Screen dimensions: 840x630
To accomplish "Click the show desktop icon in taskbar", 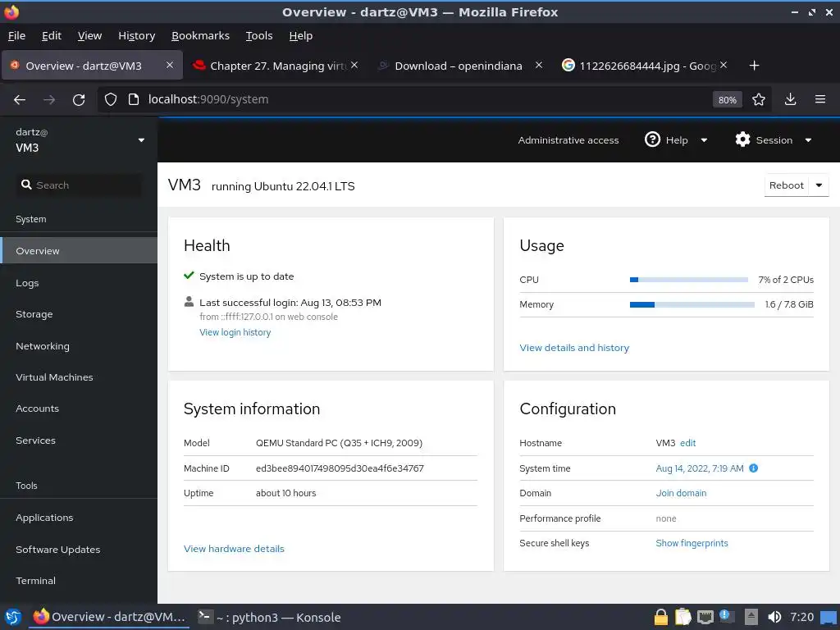I will coord(829,617).
